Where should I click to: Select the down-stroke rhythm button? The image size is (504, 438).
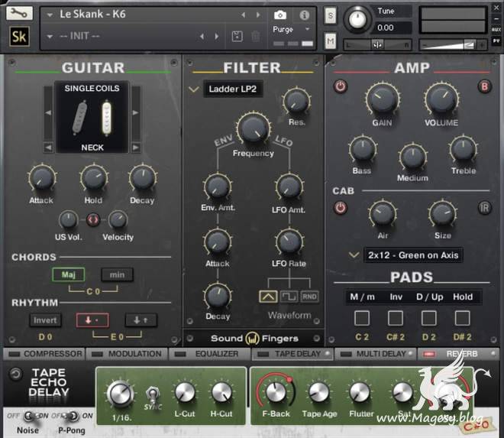pyautogui.click(x=92, y=320)
